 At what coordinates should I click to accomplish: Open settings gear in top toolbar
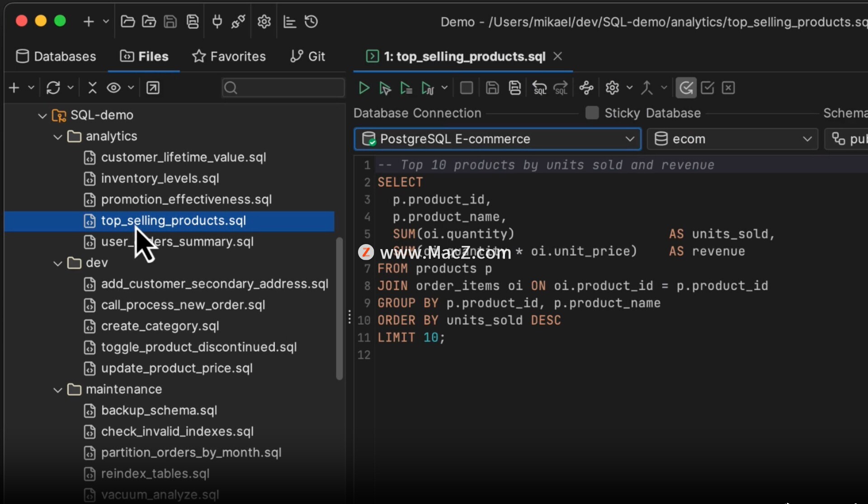pyautogui.click(x=264, y=22)
